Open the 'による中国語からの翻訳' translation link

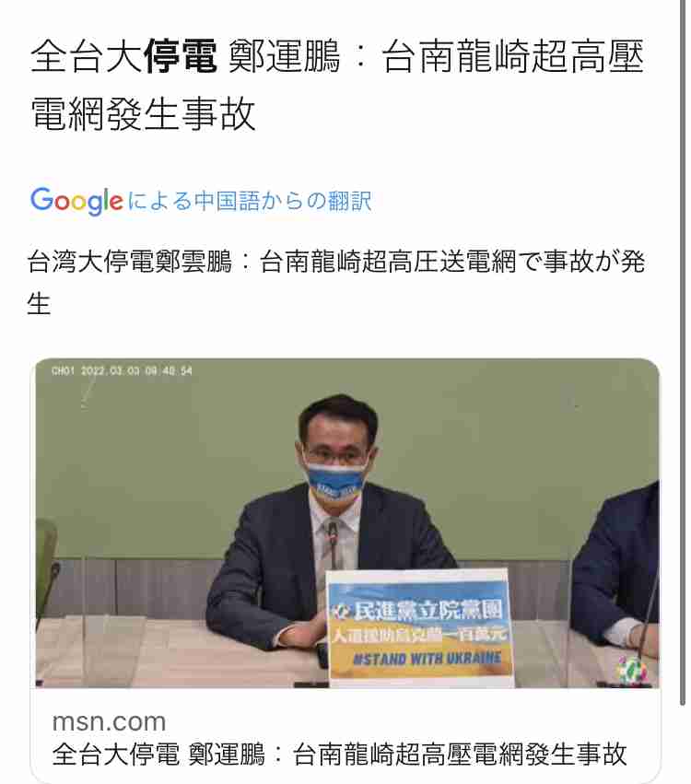point(250,201)
